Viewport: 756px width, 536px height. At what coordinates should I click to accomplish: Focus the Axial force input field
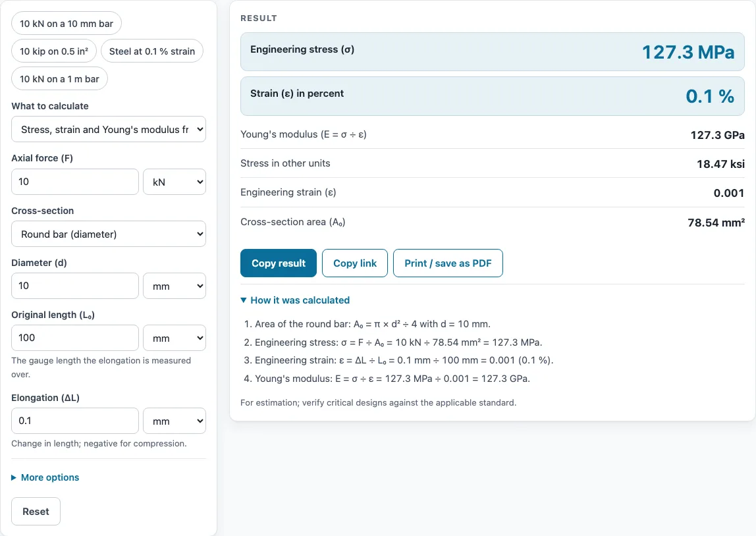coord(74,182)
